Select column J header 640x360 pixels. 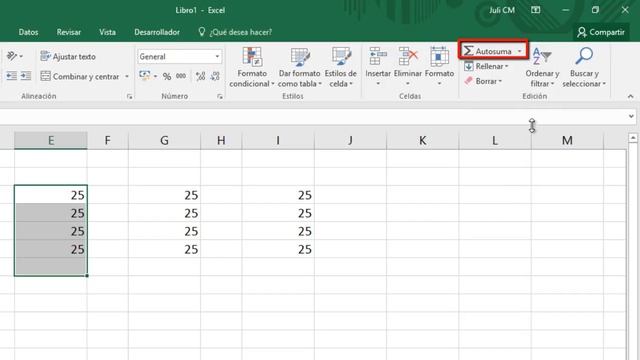(x=350, y=140)
